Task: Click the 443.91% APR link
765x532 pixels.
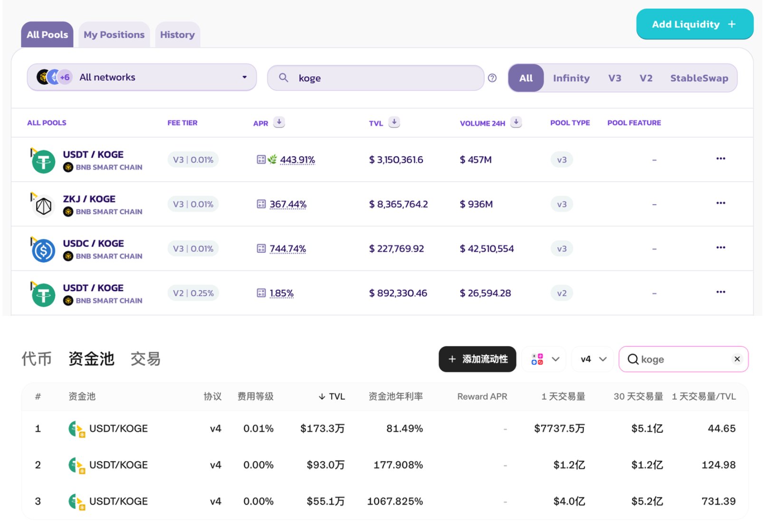Action: 297,160
